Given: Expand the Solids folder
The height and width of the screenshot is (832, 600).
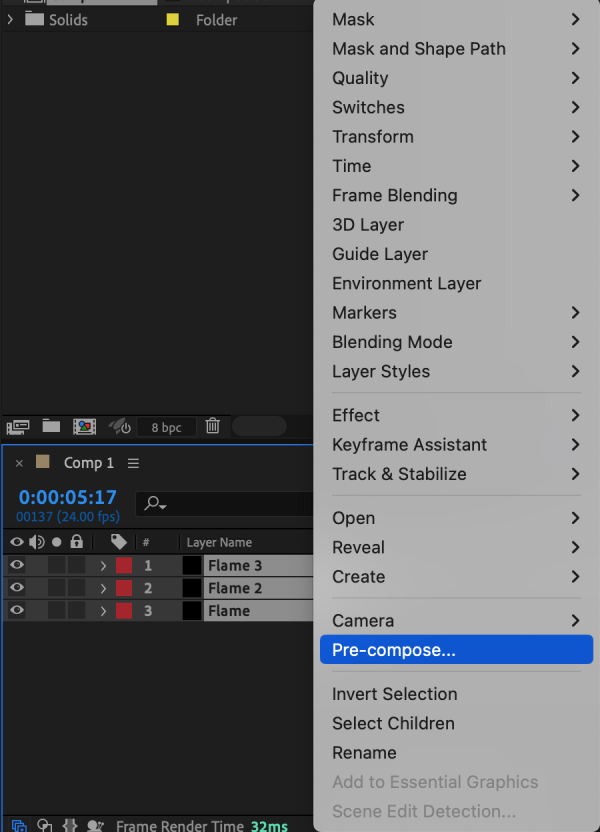Looking at the screenshot, I should (x=9, y=18).
